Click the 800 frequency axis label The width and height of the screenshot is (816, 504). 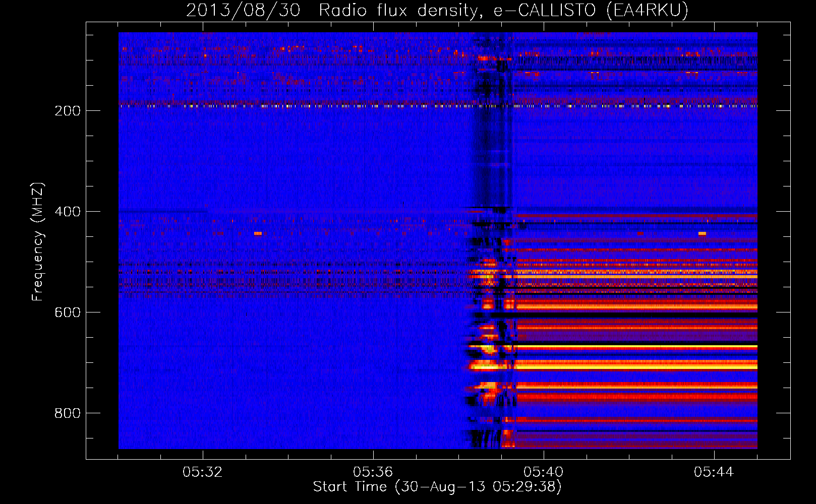[x=68, y=413]
